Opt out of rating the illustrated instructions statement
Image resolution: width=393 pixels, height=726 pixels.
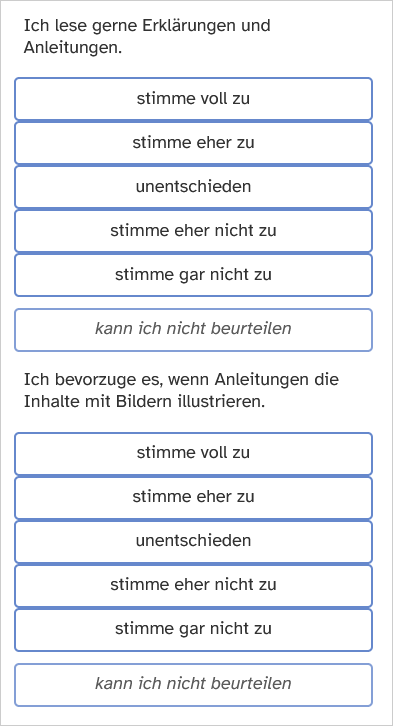(193, 685)
